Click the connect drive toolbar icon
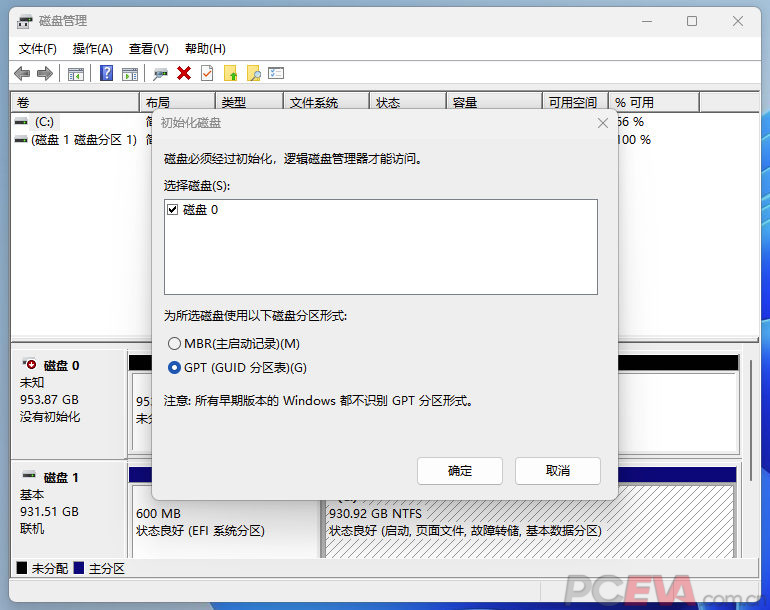This screenshot has width=770, height=610. [160, 73]
